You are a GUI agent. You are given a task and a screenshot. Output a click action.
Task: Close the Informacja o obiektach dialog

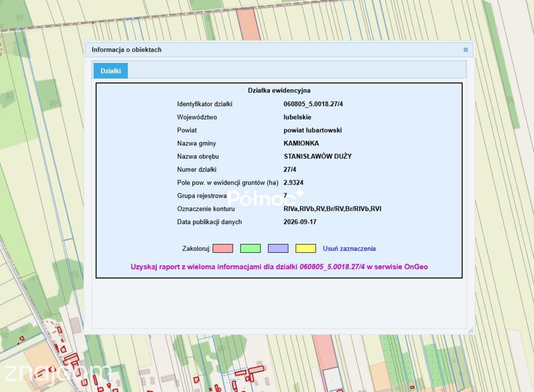click(x=466, y=50)
